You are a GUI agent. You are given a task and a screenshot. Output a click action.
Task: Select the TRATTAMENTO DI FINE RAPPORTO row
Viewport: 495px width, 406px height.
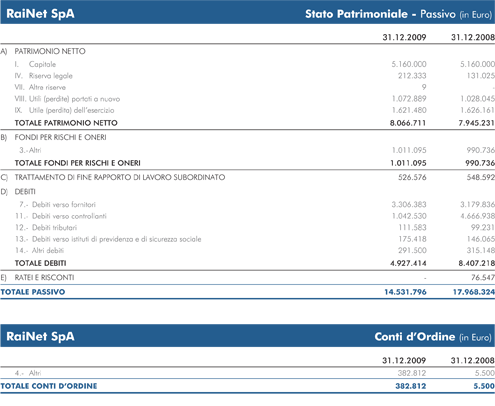click(x=247, y=177)
